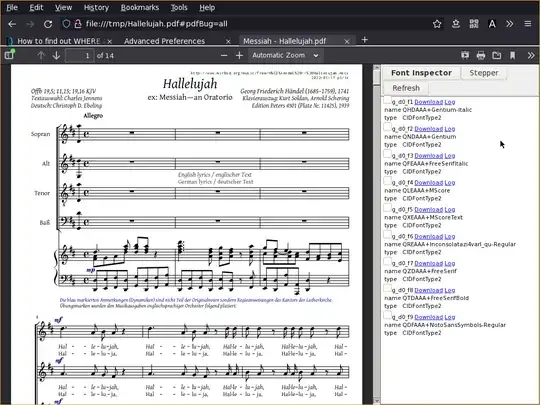Download the g_d0_f9 NotoSansSymbols font
Viewport: 540px width, 405px height.
pos(428,317)
